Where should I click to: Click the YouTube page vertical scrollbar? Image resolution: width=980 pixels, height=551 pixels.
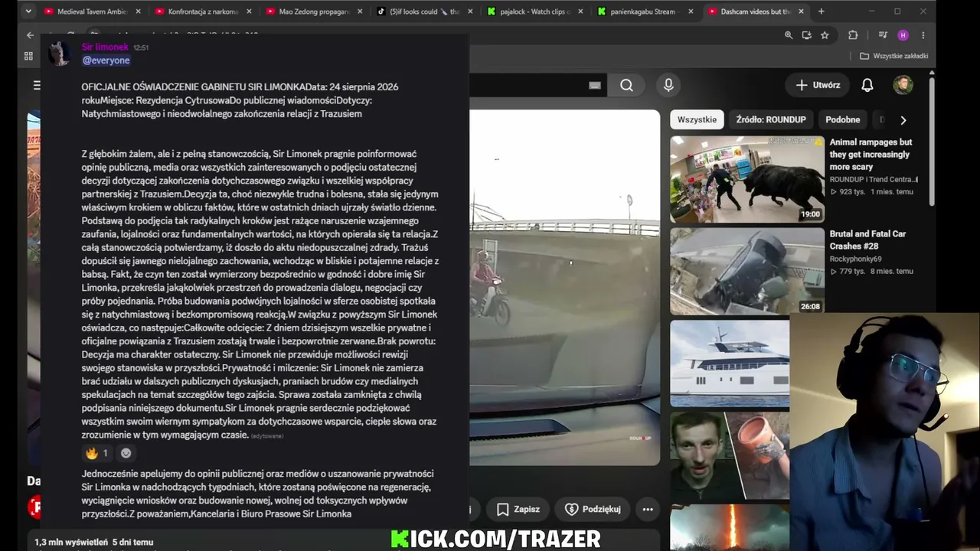(x=932, y=141)
